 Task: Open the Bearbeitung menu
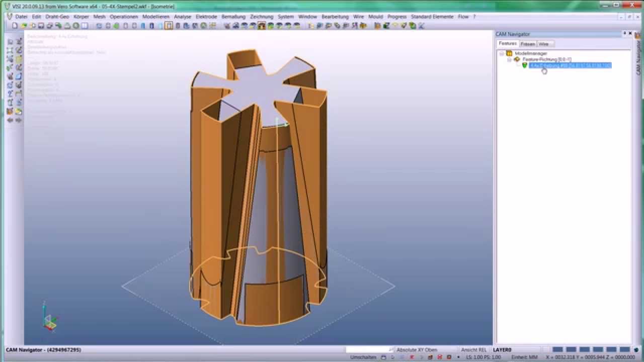[335, 17]
